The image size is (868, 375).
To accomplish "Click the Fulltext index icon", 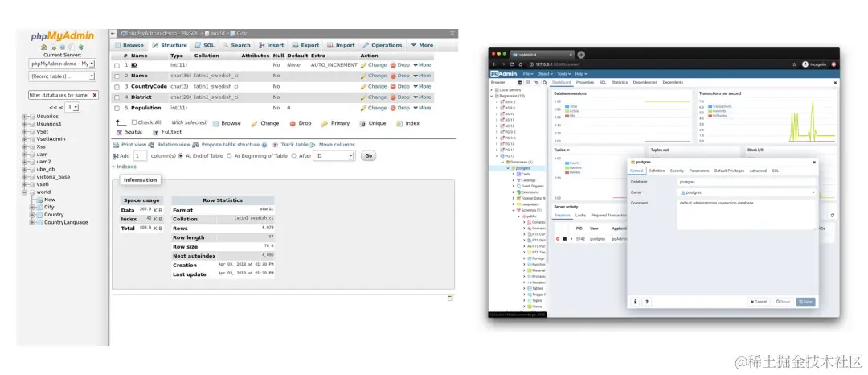I will pos(156,133).
